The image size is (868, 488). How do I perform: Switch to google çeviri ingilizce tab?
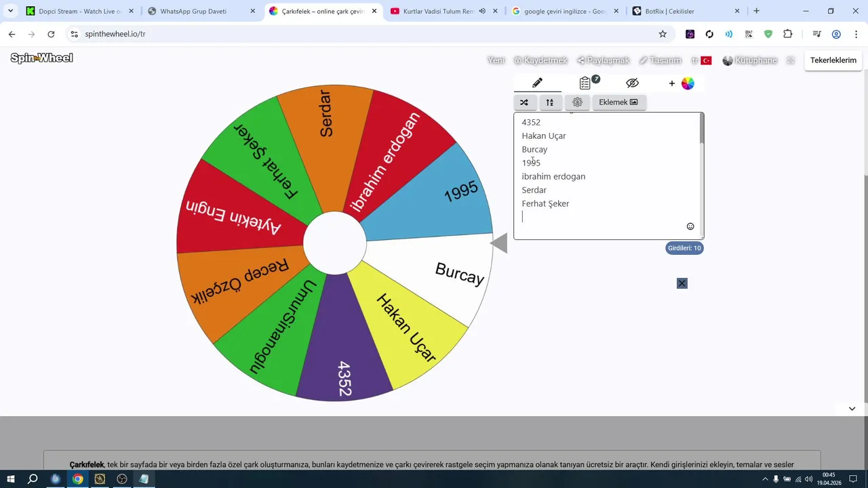[565, 12]
